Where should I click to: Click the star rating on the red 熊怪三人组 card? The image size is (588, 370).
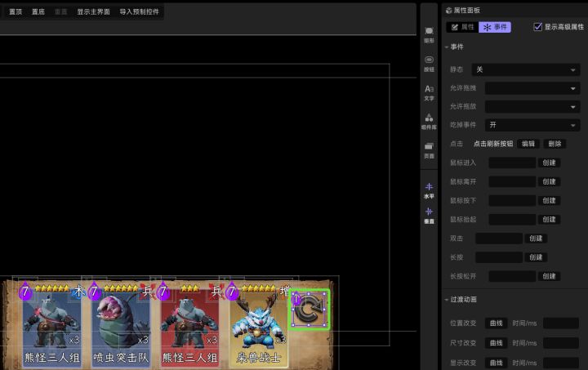pyautogui.click(x=189, y=288)
